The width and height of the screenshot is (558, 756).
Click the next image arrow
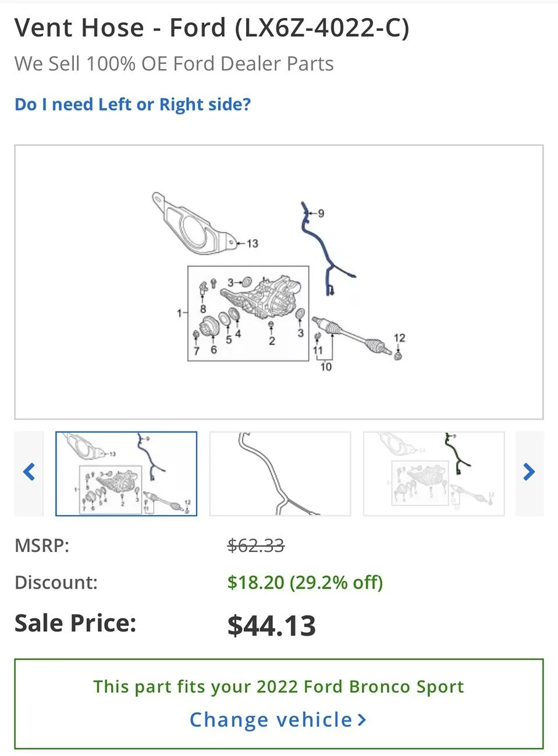click(x=528, y=472)
